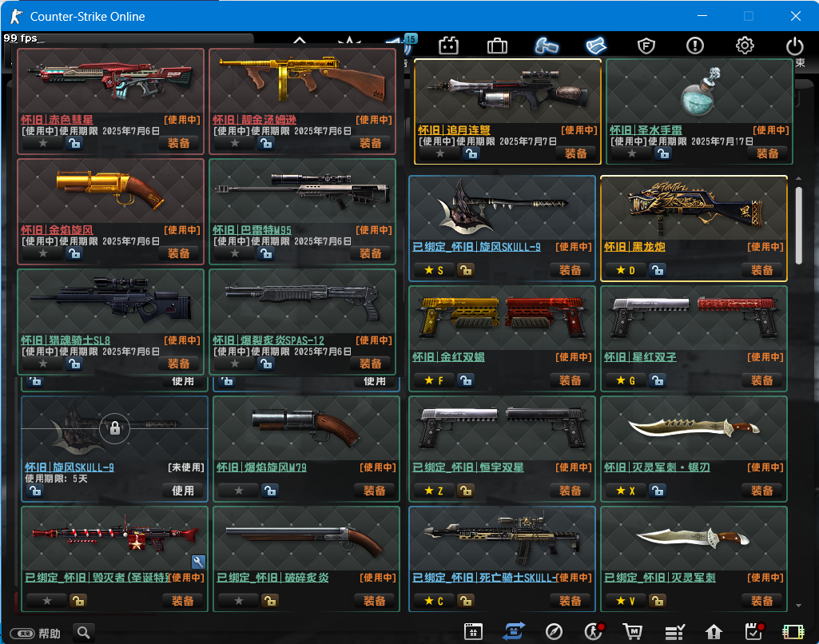Select the 怀旧|灭灵军刺·锯刃 knife thumbnail
The image size is (819, 644).
click(x=694, y=428)
